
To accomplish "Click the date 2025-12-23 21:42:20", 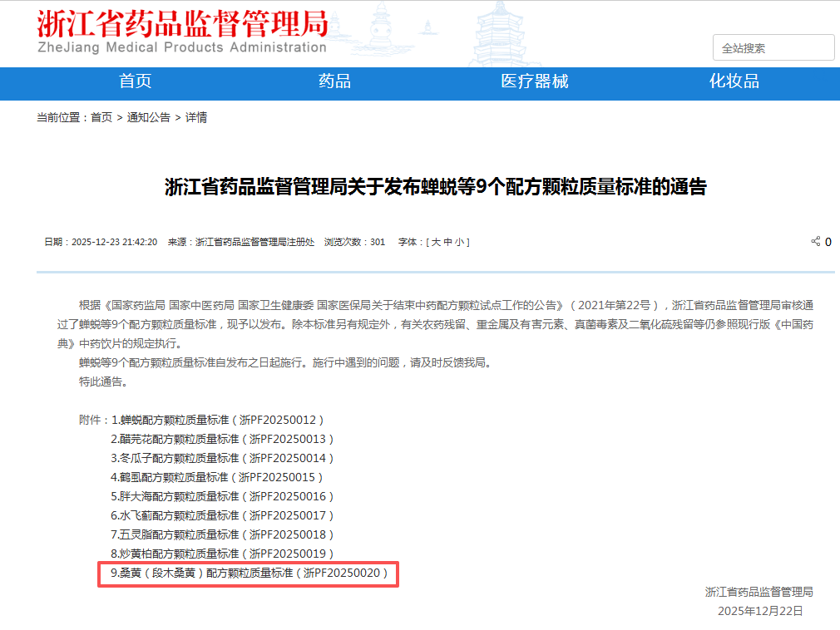I will pyautogui.click(x=114, y=242).
